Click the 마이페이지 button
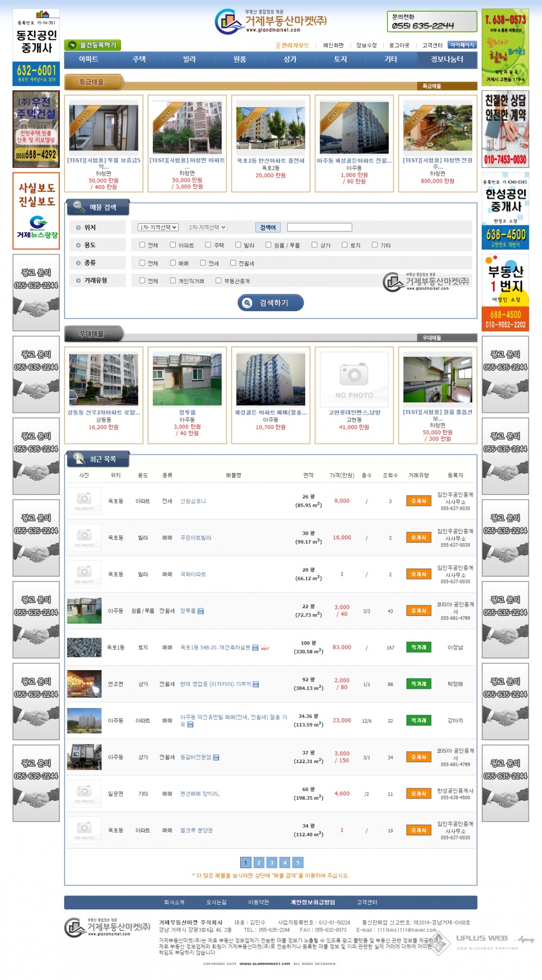The width and height of the screenshot is (542, 980). [462, 45]
